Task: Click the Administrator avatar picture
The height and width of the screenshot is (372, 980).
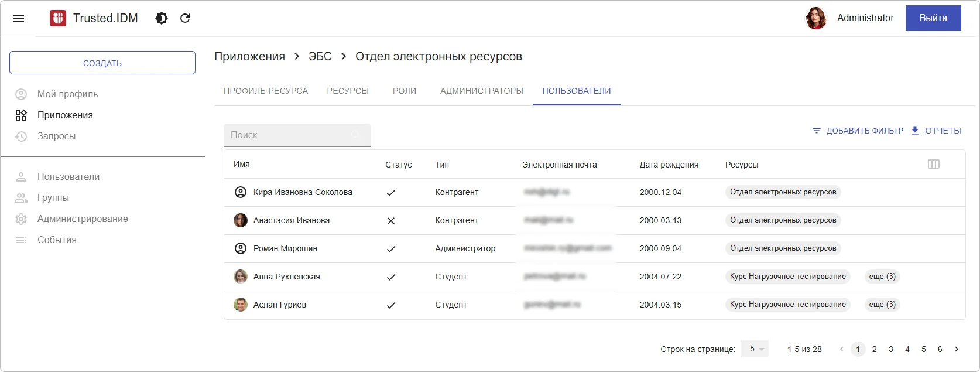Action: tap(815, 18)
